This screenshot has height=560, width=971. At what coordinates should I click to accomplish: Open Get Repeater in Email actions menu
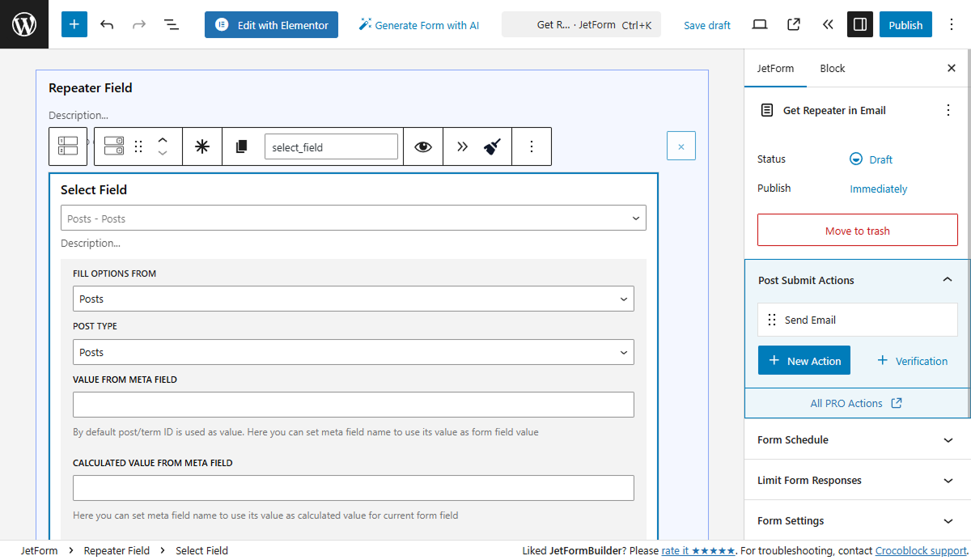(948, 110)
